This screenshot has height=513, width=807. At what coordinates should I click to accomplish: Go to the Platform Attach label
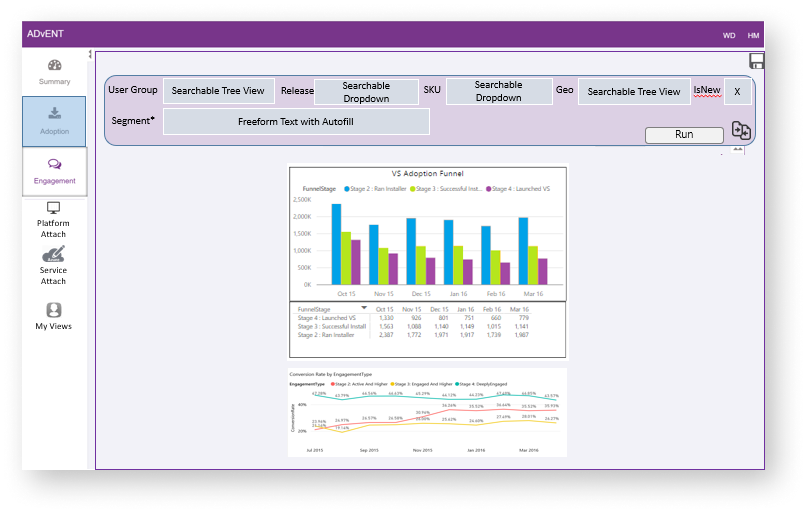[x=53, y=228]
